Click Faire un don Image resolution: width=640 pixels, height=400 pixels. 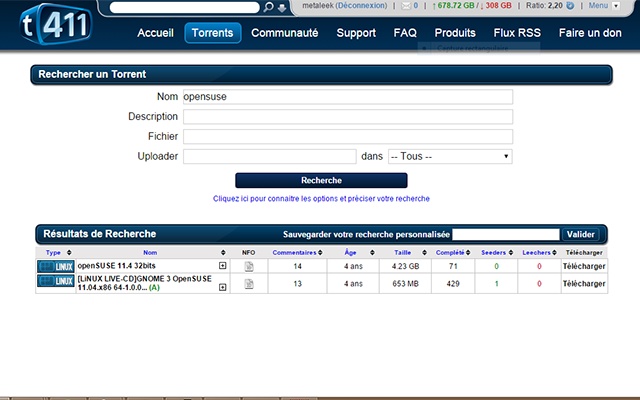(590, 33)
